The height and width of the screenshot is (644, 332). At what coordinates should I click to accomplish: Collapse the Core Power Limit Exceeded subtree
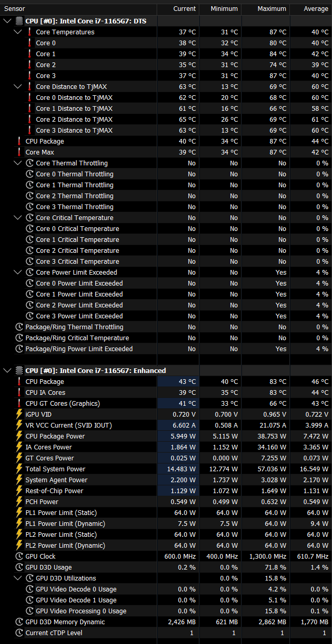coord(18,272)
